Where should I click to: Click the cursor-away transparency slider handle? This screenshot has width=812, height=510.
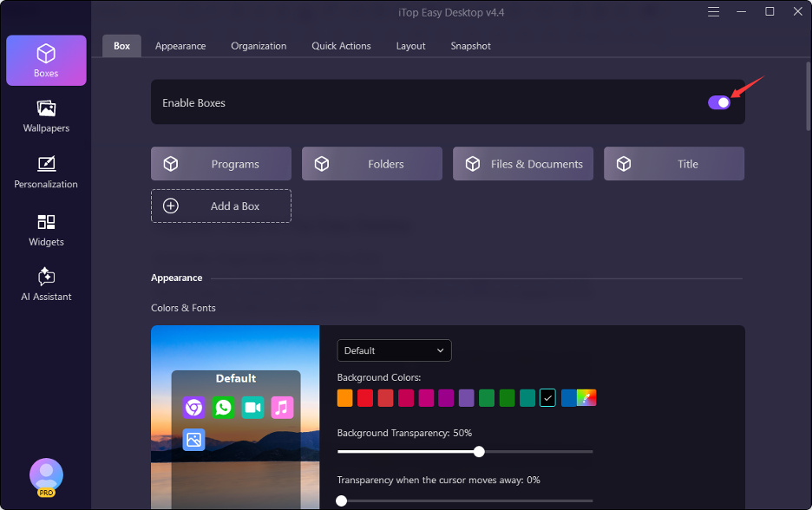coord(341,500)
